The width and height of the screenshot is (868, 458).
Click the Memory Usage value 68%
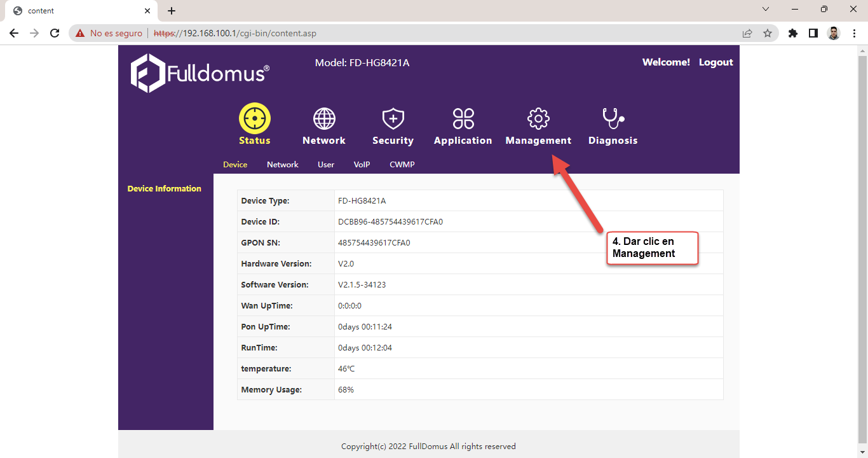[346, 389]
